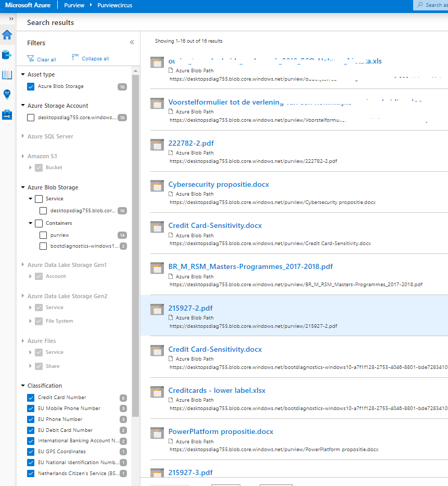Click Clear all filters
The image size is (448, 486).
point(42,59)
